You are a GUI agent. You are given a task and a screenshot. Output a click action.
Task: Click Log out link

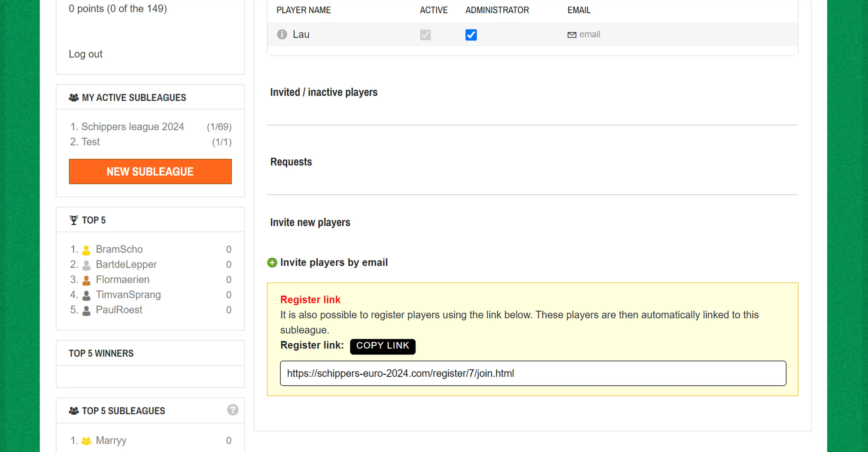(x=85, y=54)
